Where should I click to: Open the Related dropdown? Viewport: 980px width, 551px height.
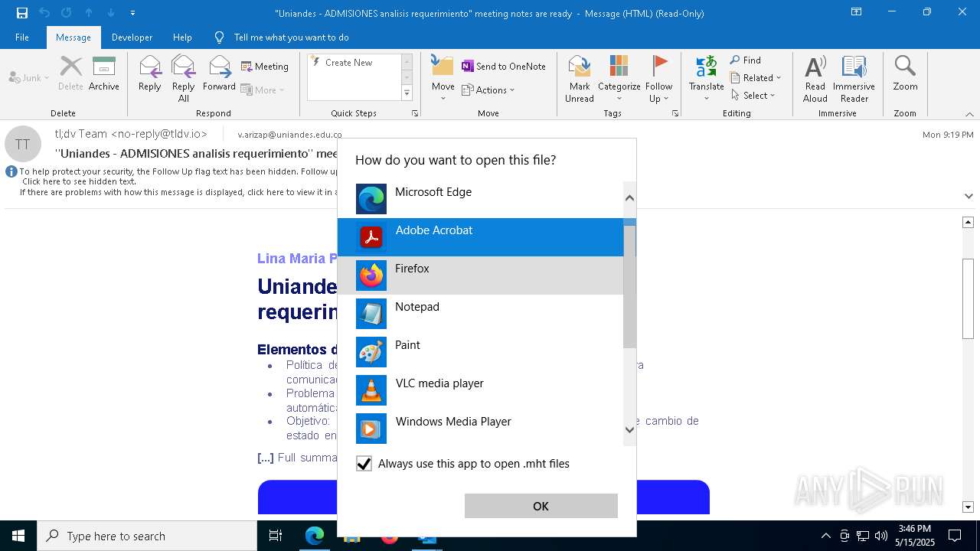(x=756, y=77)
